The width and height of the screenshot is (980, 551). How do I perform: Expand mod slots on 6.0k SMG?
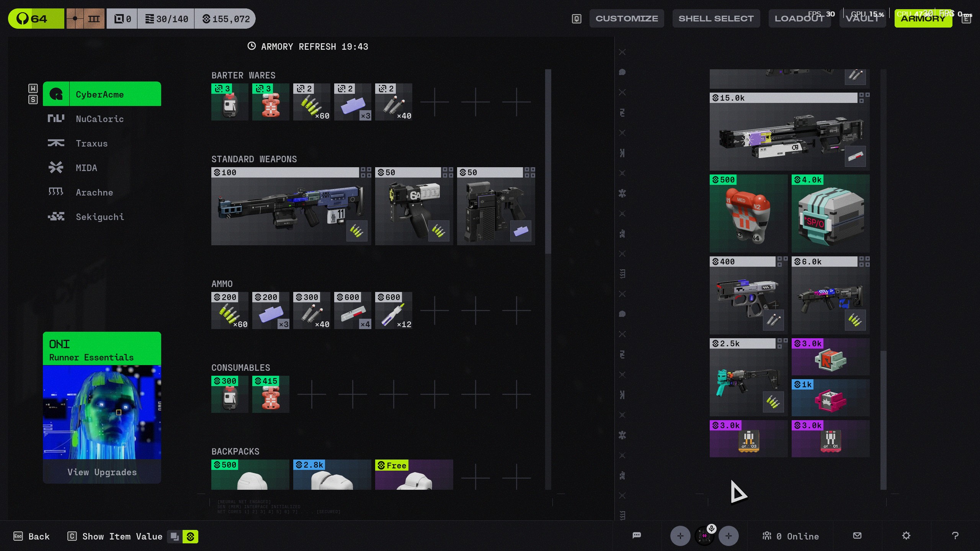click(x=864, y=262)
